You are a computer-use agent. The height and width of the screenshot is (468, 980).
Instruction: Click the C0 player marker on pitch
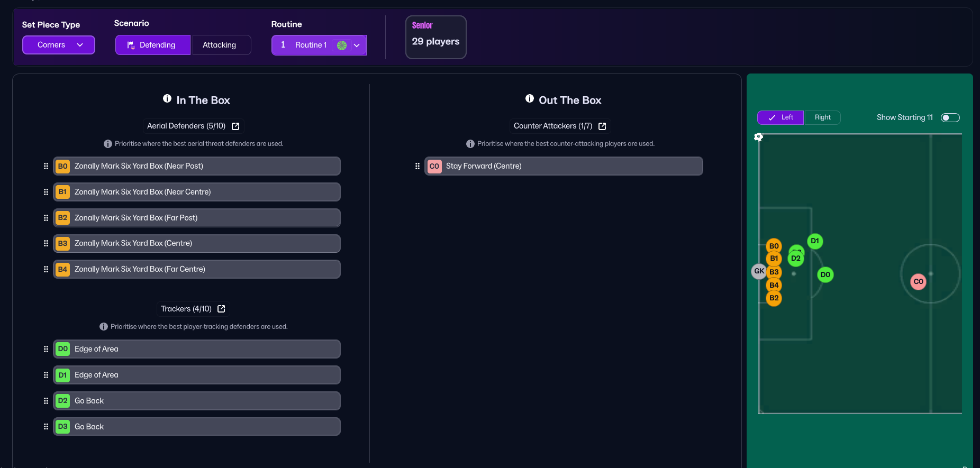pyautogui.click(x=918, y=282)
